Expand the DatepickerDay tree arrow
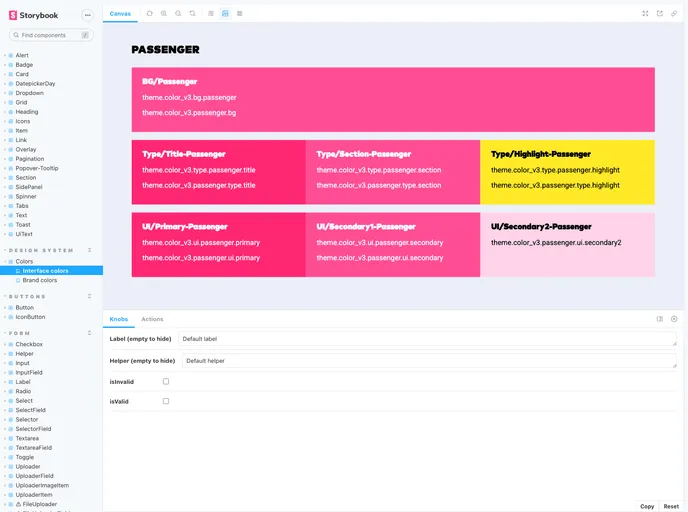This screenshot has width=688, height=512. click(5, 84)
